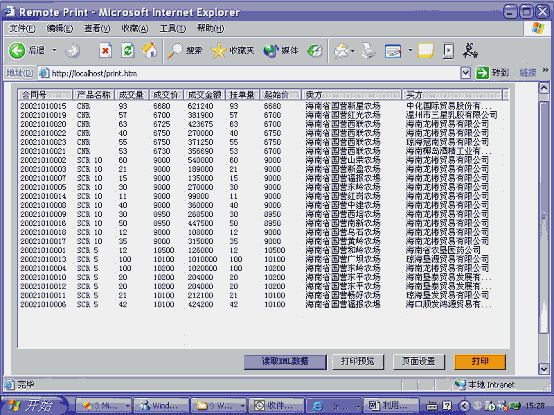Open the Mail icon dropdown arrow
Image resolution: width=554 pixels, height=415 pixels.
point(353,51)
